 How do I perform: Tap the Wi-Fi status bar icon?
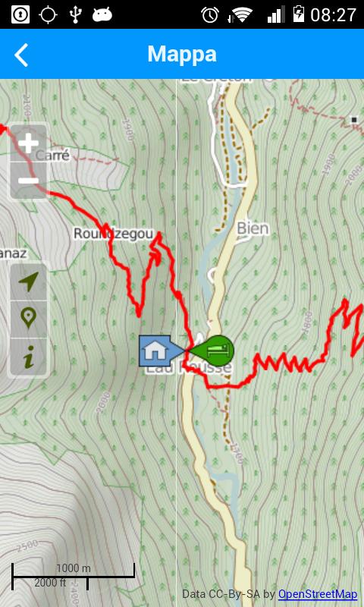pos(241,14)
